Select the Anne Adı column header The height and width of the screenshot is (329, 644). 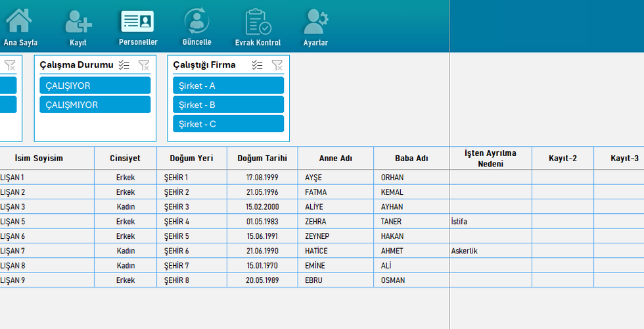click(336, 159)
